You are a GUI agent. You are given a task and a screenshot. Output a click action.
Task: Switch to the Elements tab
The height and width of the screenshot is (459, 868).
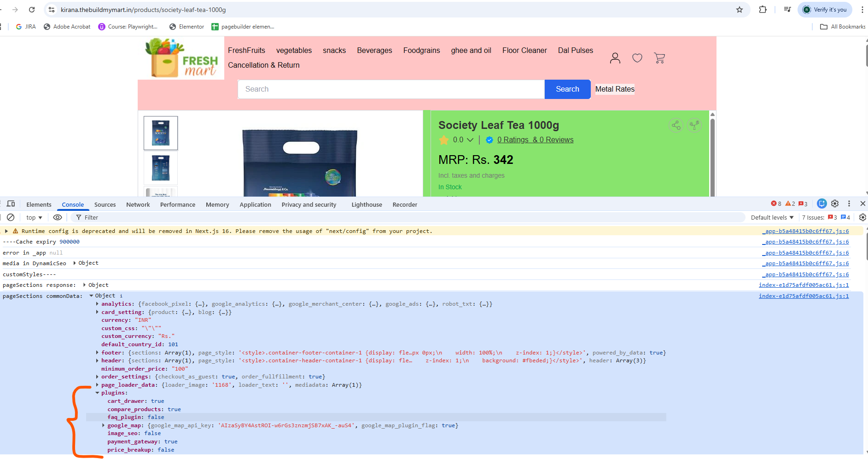tap(39, 204)
